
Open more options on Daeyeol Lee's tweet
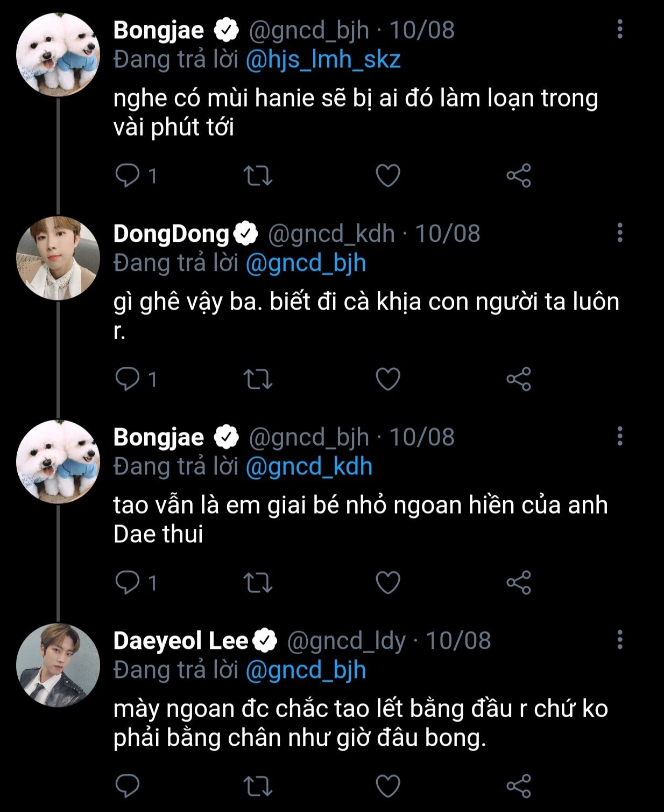[620, 640]
